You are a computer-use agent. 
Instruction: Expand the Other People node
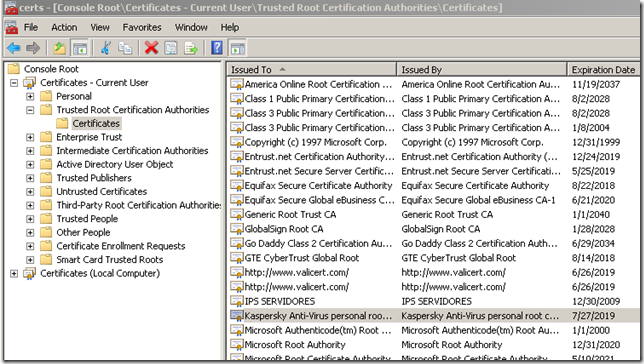coord(30,233)
